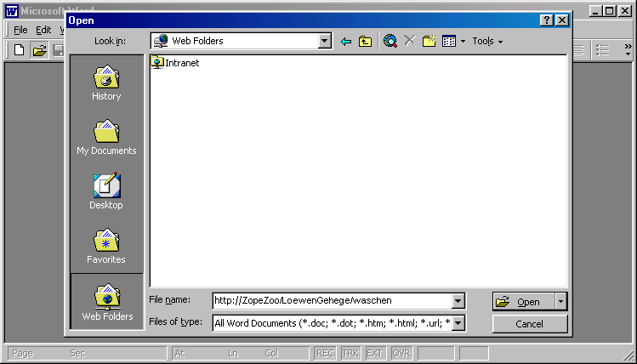Click Word's document control icon
The height and width of the screenshot is (364, 637).
12,11
